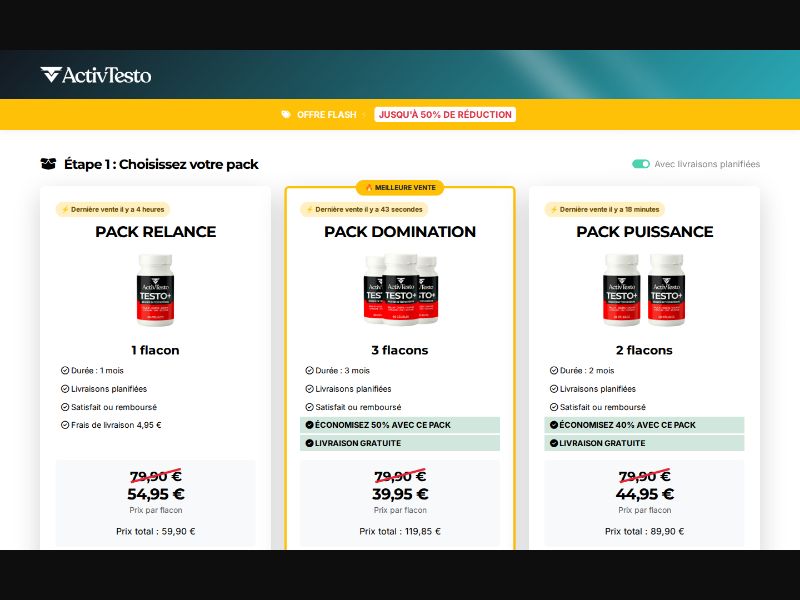Click the check icon beside 'LIVRAISON GRATUITE' in Pack Puissance
This screenshot has width=800, height=600.
[x=554, y=443]
